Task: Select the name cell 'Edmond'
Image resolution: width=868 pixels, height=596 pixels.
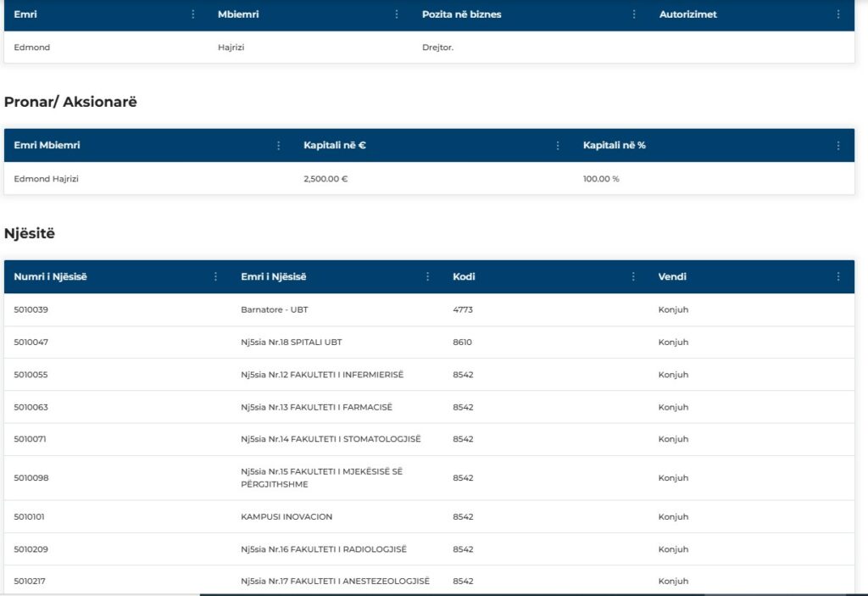Action: [x=31, y=47]
